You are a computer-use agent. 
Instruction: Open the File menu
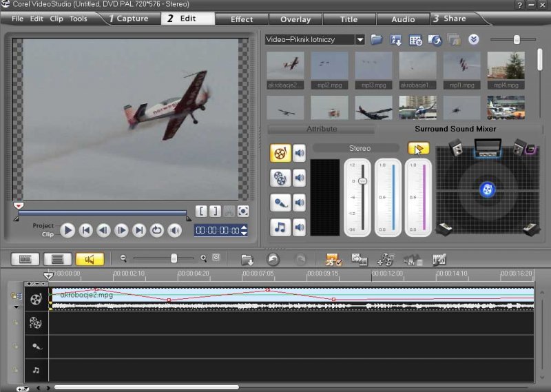tap(17, 19)
